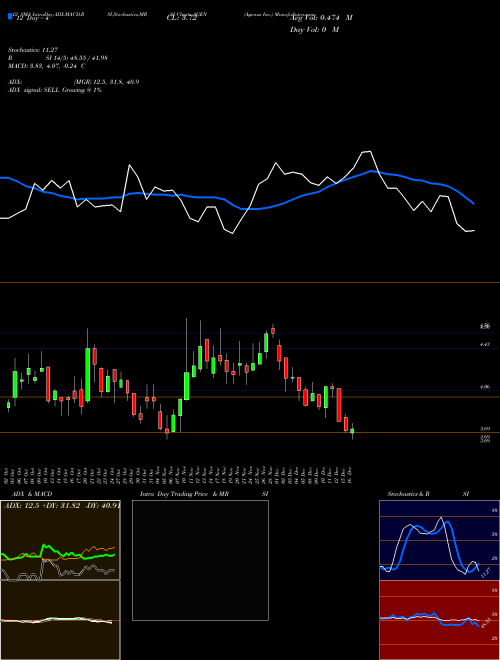This screenshot has height=660, width=500.
Task: Click the long red candle before the last
Action: pyautogui.click(x=339, y=405)
